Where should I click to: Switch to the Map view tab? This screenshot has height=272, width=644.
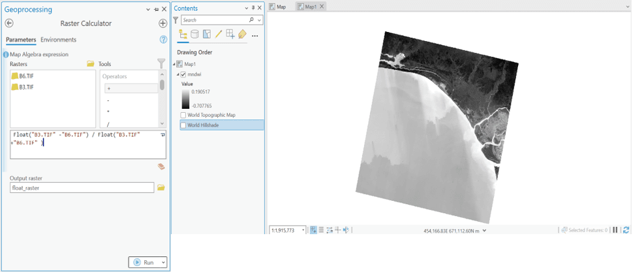[278, 7]
